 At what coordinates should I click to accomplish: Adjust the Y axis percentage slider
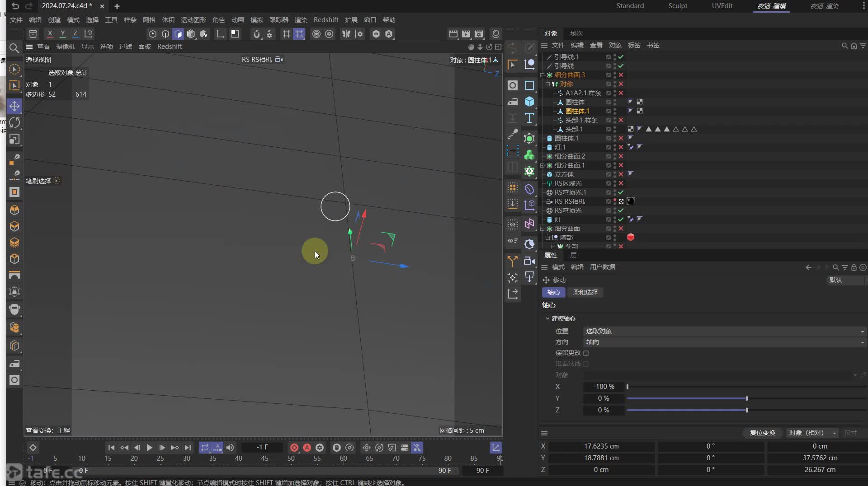(746, 398)
